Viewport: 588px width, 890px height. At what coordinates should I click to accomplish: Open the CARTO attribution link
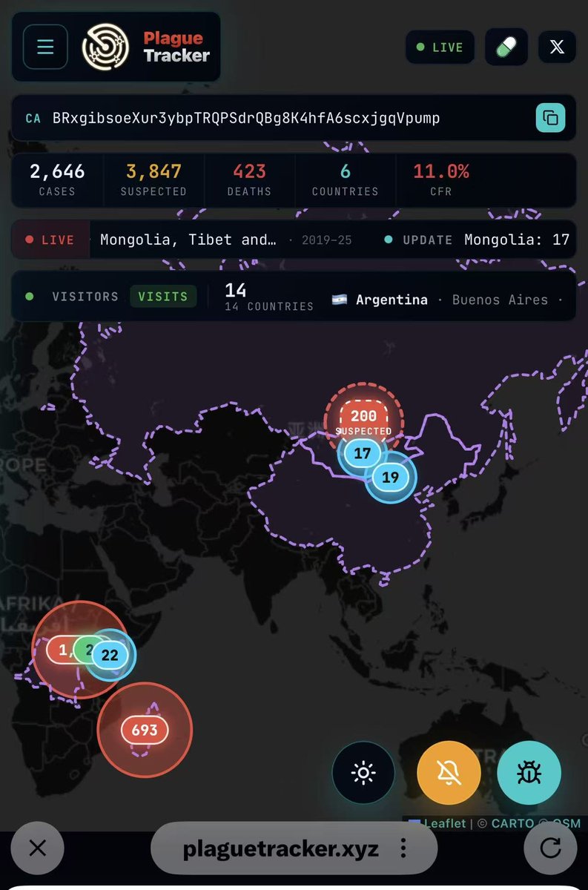[512, 823]
